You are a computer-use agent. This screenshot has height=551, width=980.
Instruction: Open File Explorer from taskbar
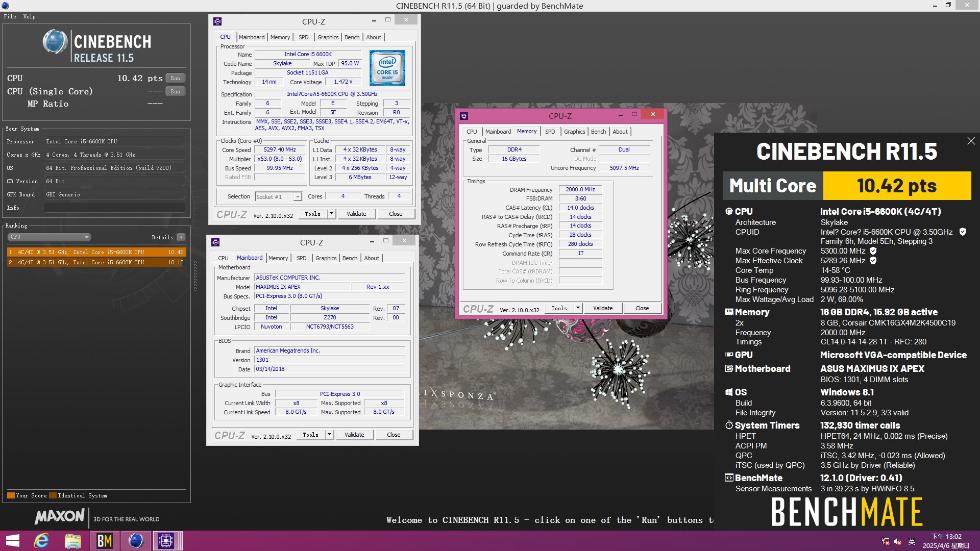72,541
